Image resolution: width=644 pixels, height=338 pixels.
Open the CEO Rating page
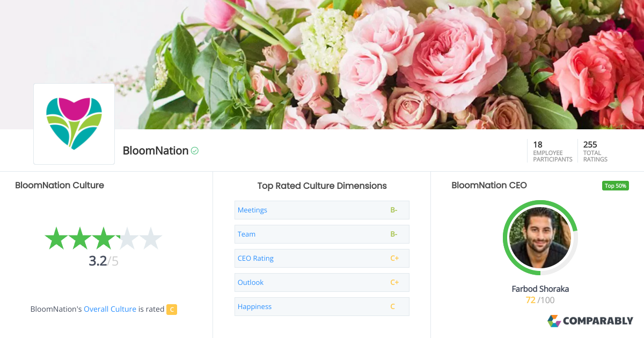coord(255,258)
